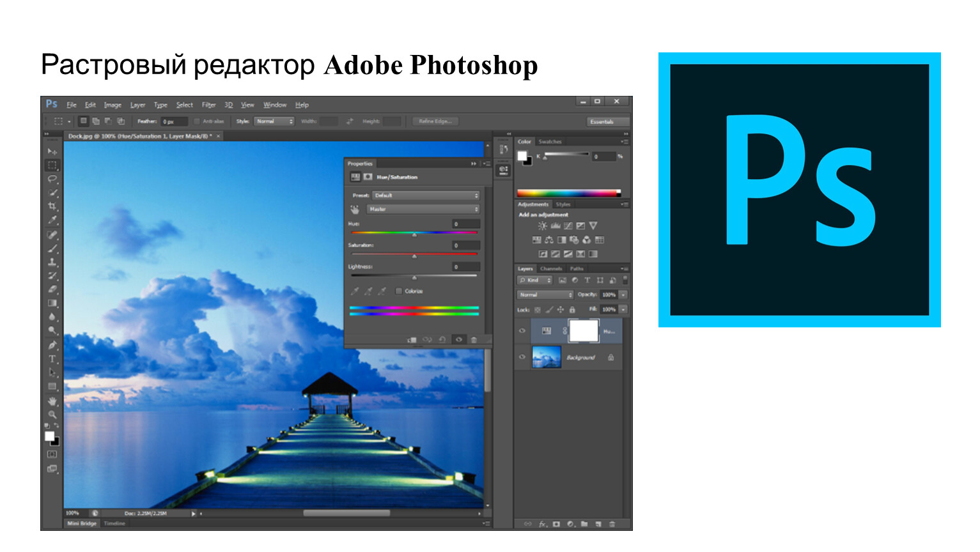Image resolution: width=980 pixels, height=552 pixels.
Task: Select the Eraser tool
Action: click(x=52, y=289)
